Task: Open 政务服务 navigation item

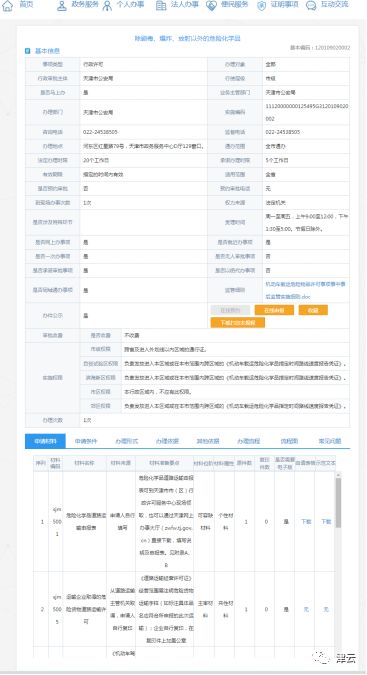Action: [85, 5]
